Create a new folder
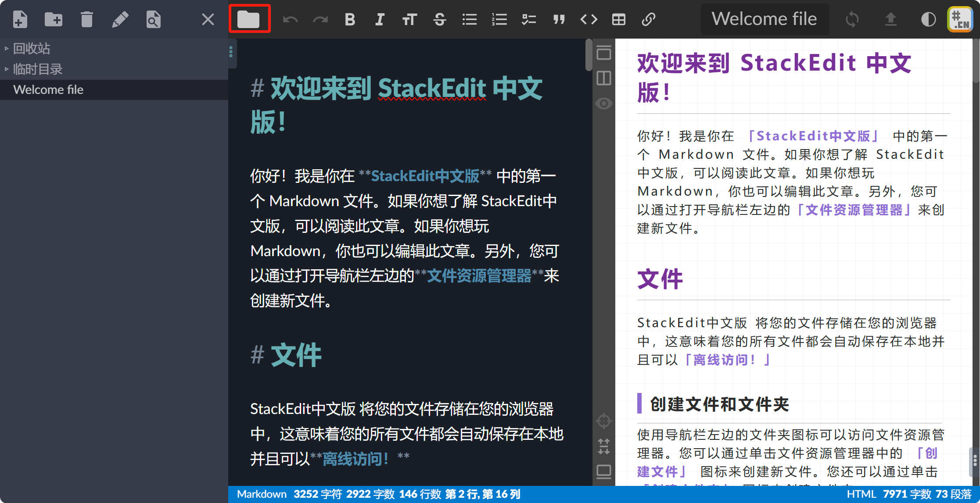The image size is (980, 503). tap(54, 19)
